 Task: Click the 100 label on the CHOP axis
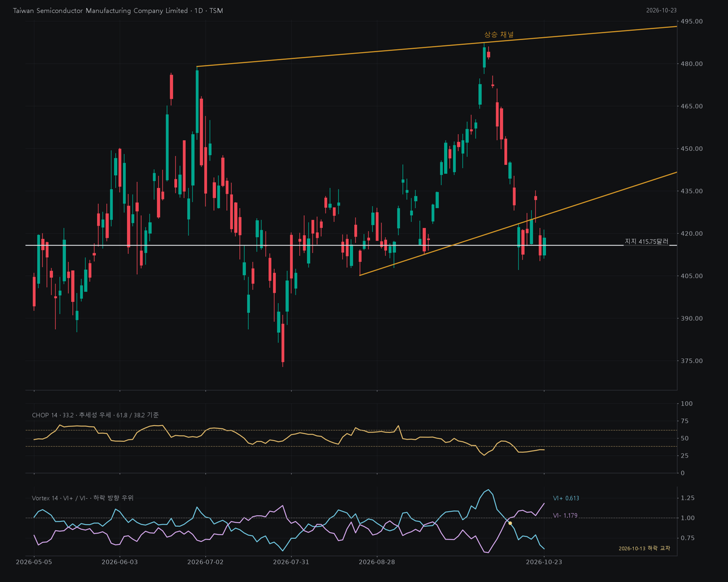687,404
